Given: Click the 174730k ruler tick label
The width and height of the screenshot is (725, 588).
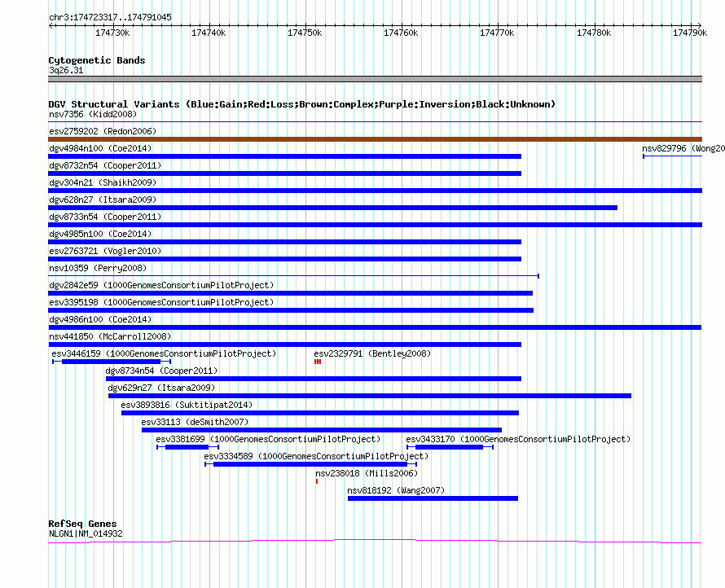Looking at the screenshot, I should click(x=112, y=33).
